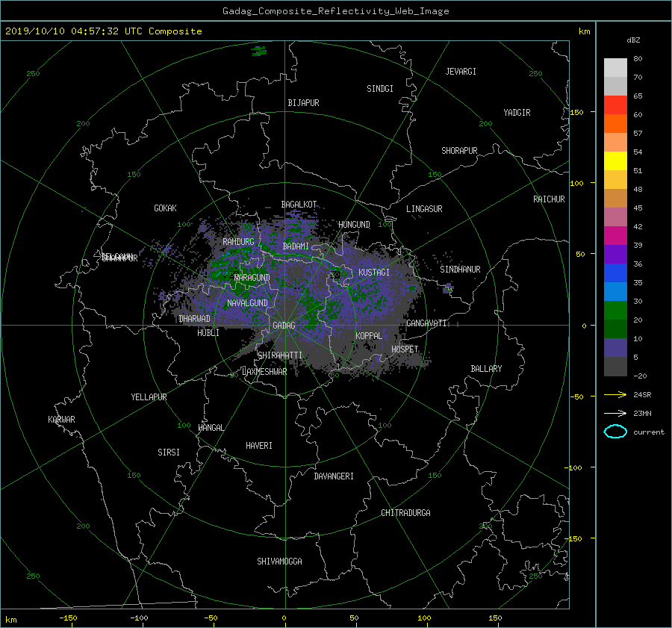Click the cyan 'current' ellipse legend icon

pyautogui.click(x=615, y=432)
